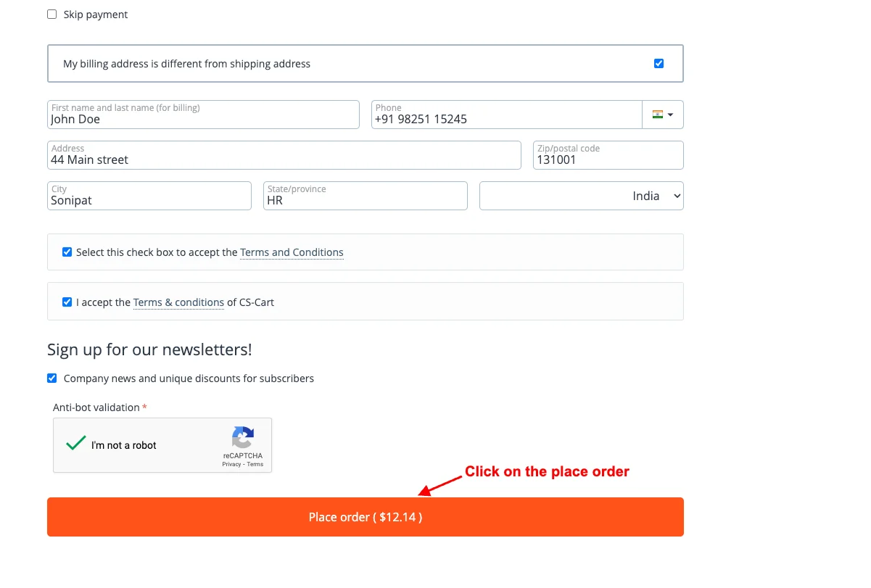Viewport: 871px width, 588px height.
Task: Uncheck the CS-Cart terms acceptance checkbox
Action: click(67, 302)
